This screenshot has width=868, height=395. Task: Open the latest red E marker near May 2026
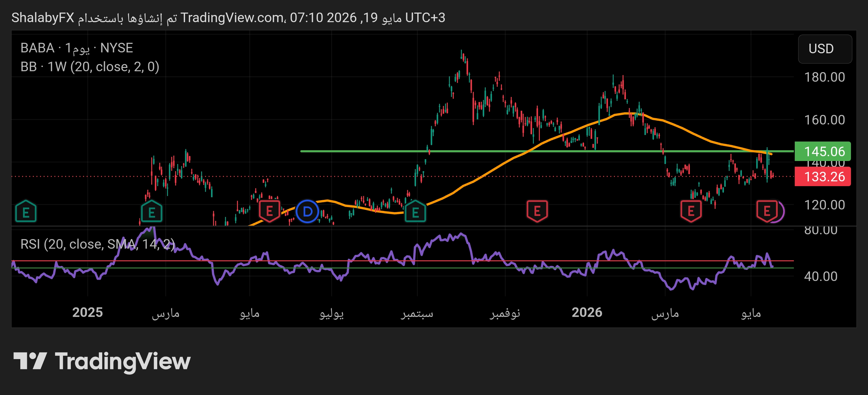767,211
